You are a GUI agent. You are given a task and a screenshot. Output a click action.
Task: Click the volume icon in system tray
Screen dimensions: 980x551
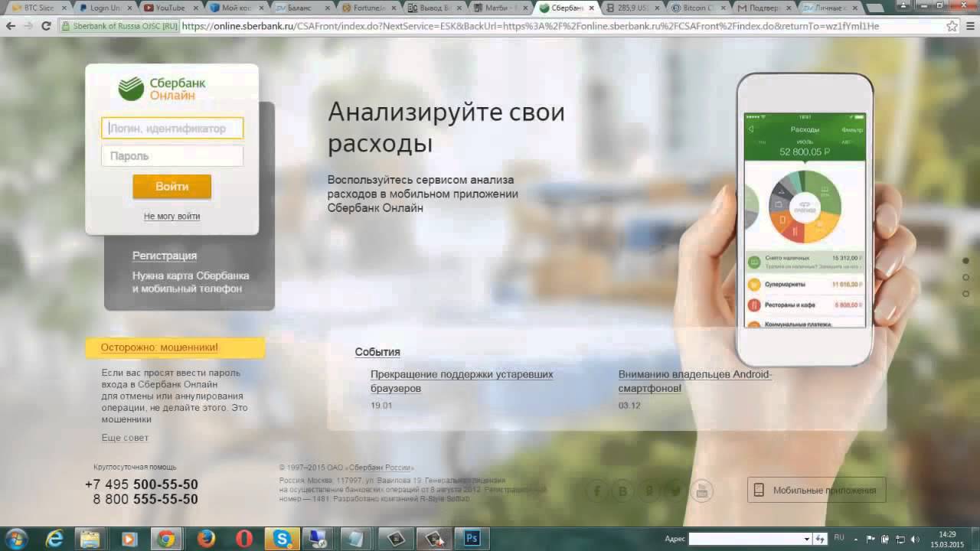tap(916, 539)
